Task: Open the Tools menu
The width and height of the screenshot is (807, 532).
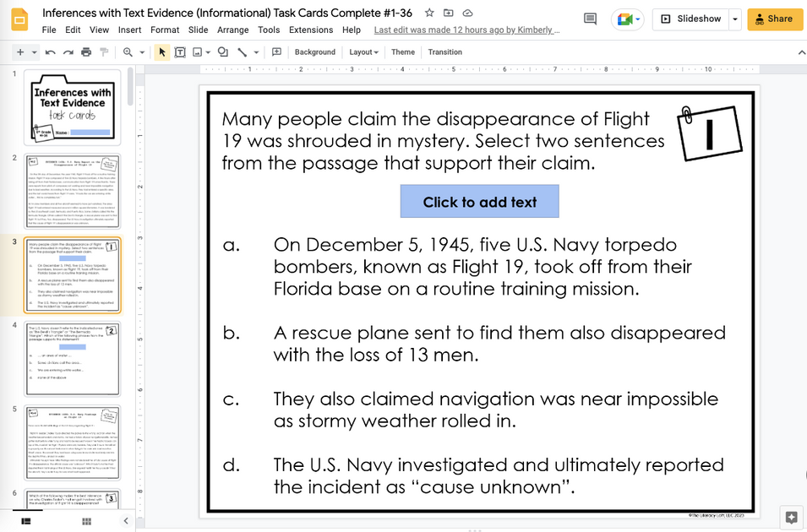Action: tap(269, 30)
